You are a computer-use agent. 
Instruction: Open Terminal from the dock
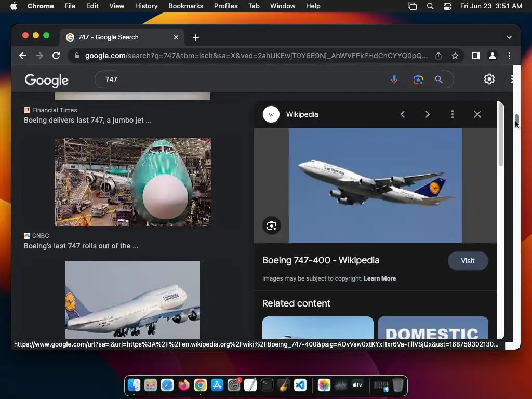coord(267,385)
